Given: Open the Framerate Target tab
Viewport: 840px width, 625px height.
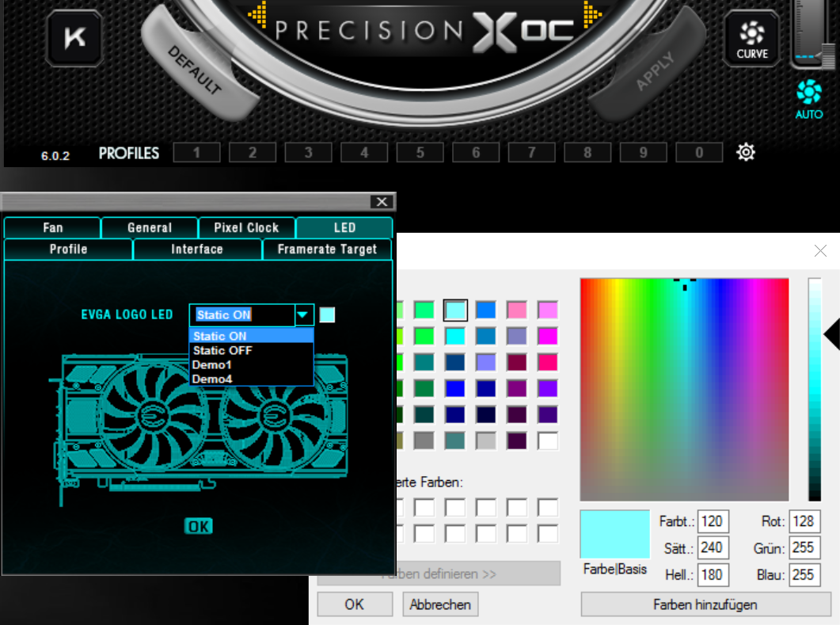Looking at the screenshot, I should 327,249.
